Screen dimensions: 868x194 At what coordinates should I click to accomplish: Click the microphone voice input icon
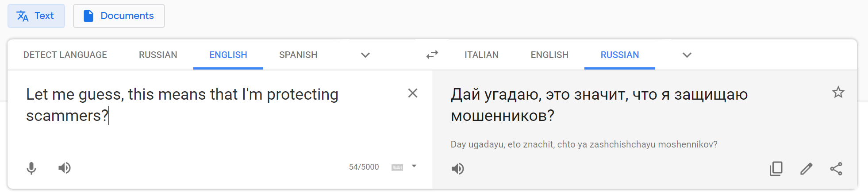(31, 168)
